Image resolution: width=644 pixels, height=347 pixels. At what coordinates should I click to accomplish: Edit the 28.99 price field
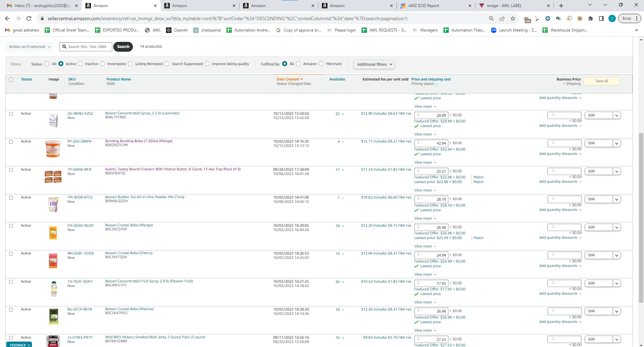[431, 115]
